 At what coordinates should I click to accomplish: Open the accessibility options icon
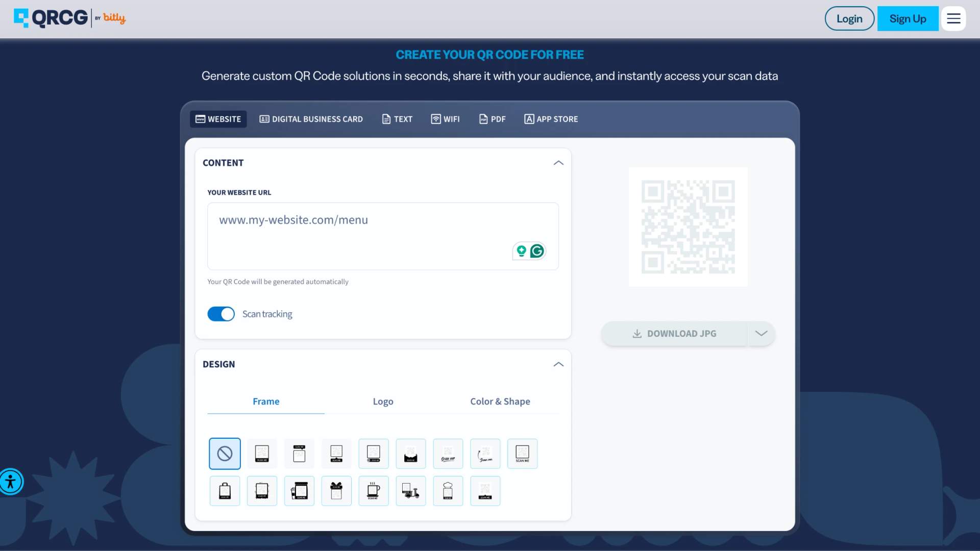coord(11,482)
